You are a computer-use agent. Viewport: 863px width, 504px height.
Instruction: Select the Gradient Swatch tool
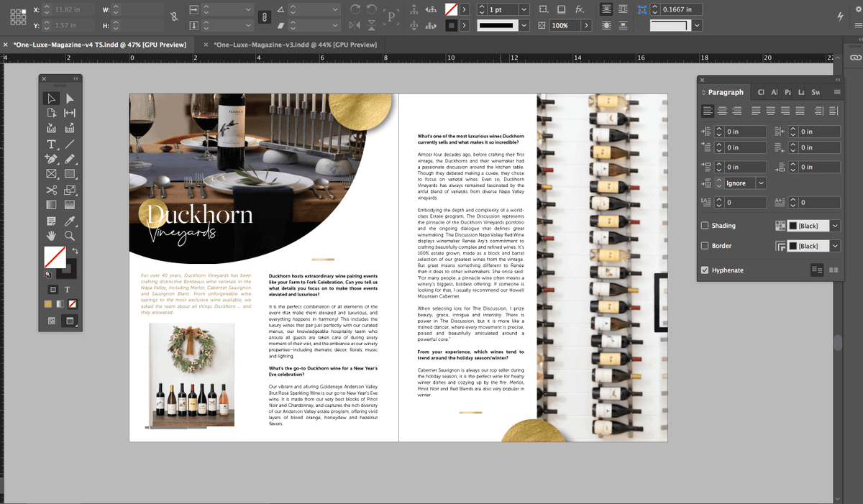click(51, 206)
